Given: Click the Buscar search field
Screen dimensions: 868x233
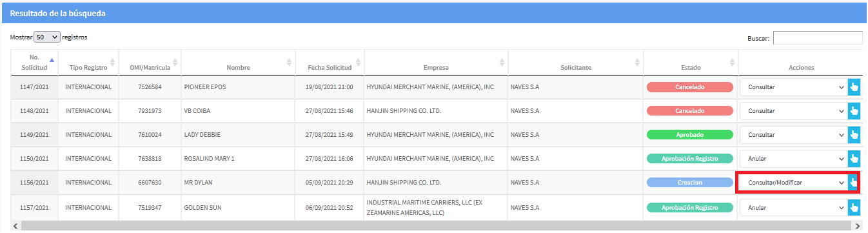Looking at the screenshot, I should 818,38.
